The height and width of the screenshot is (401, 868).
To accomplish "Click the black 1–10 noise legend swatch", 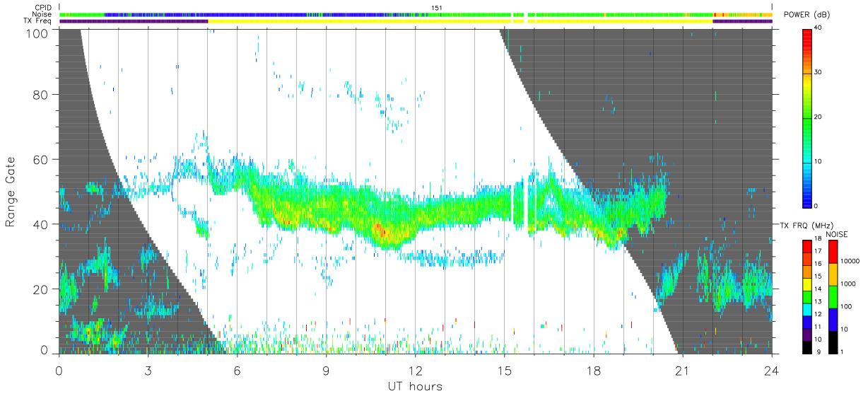I will pos(833,342).
